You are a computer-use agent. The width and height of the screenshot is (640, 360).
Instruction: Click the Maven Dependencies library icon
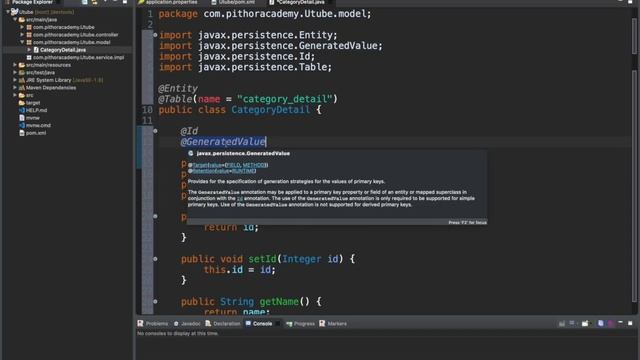22,88
